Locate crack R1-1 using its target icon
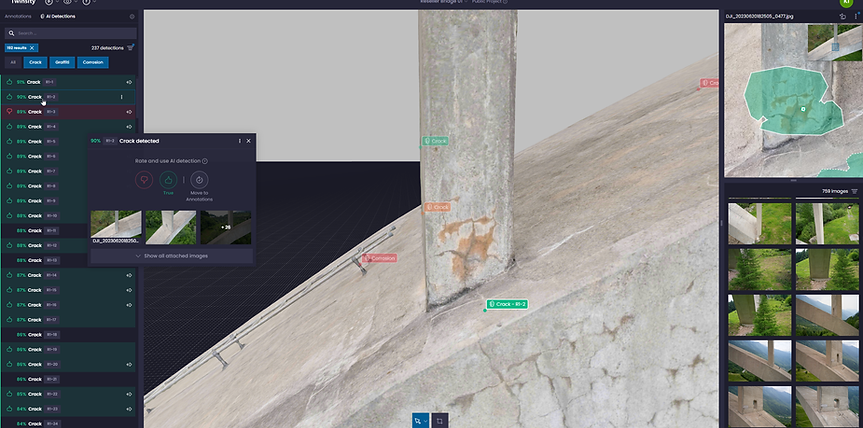Viewport: 863px width, 428px height. [x=129, y=82]
